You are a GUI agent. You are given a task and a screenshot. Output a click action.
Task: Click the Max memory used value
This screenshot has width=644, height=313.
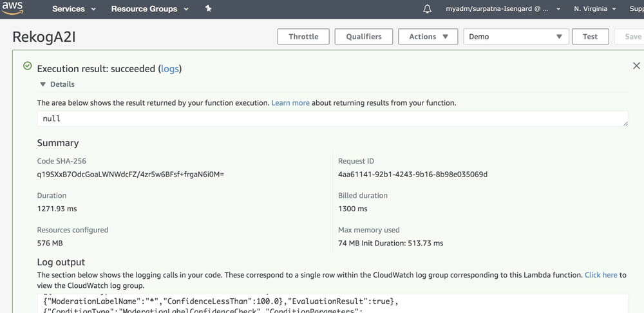(x=391, y=243)
